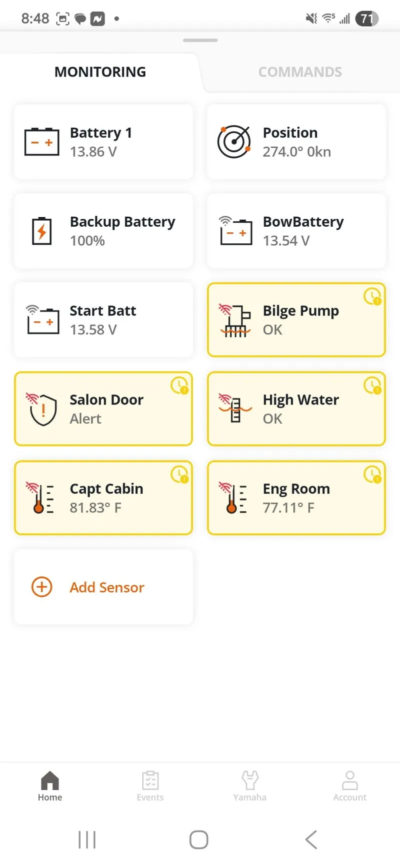The width and height of the screenshot is (400, 868).
Task: Switch to the COMMANDS tab
Action: 300,72
